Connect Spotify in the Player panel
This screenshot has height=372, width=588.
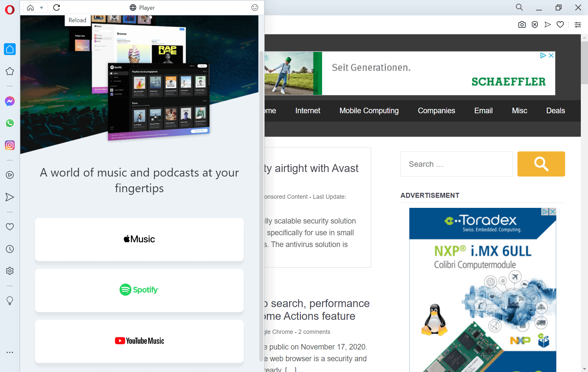[x=139, y=290]
